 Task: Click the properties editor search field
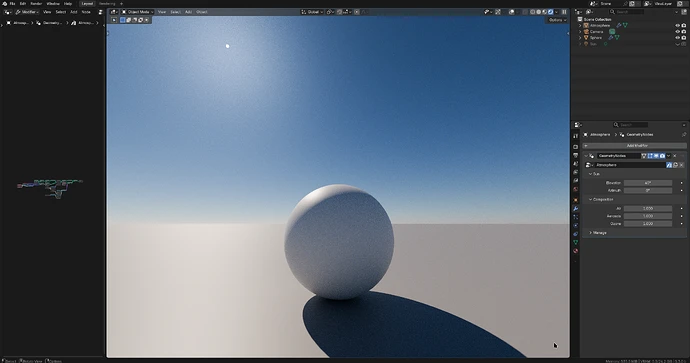coord(631,125)
